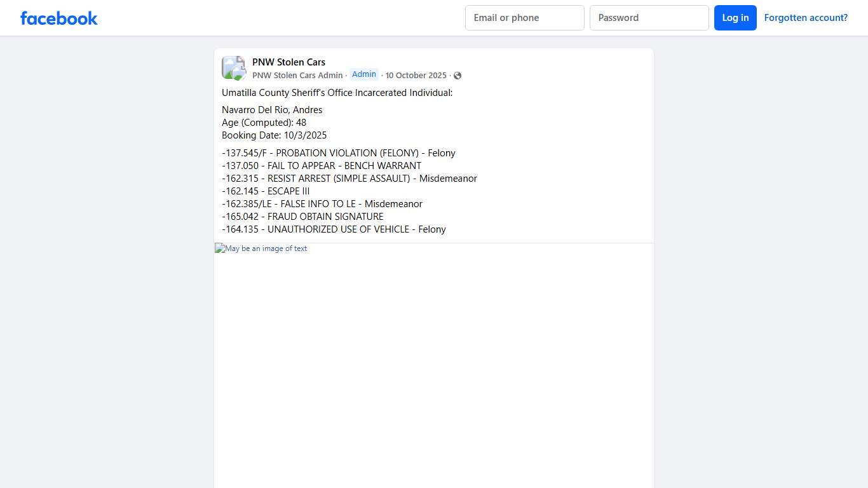Image resolution: width=868 pixels, height=488 pixels.
Task: Focus the Email or phone box to type credentials
Action: coord(524,18)
